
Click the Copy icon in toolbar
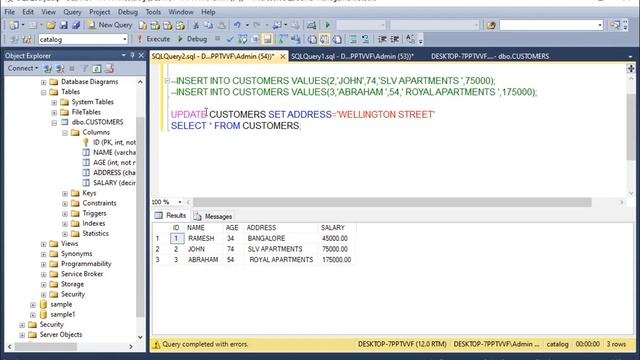209,25
